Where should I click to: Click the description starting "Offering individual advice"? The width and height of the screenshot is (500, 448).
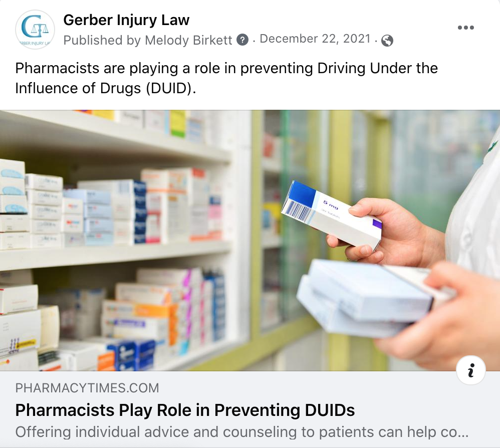[241, 432]
